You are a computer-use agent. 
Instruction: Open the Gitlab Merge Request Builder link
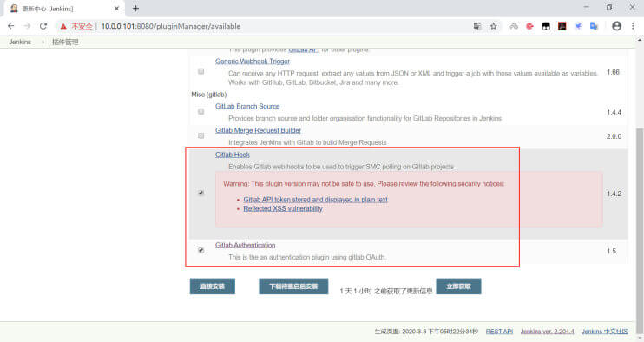(258, 130)
